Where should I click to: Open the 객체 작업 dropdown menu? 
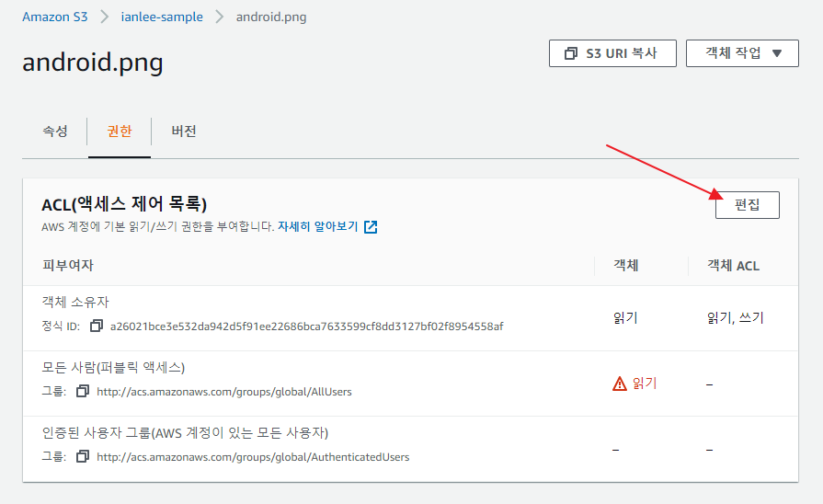(742, 53)
